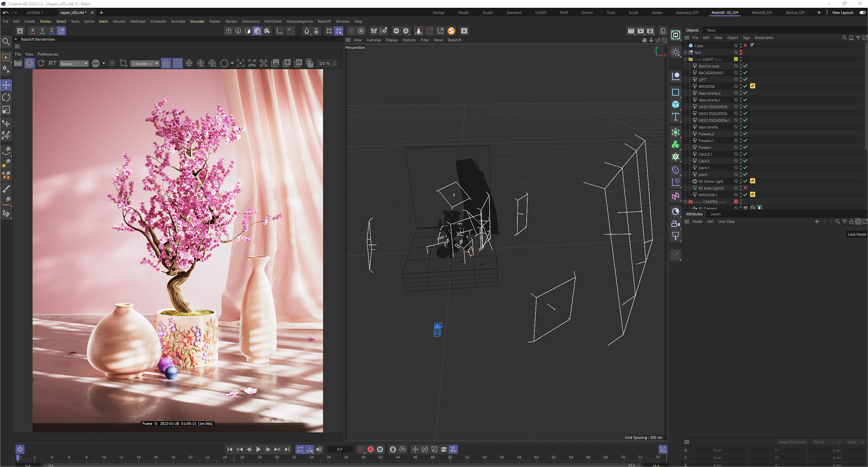This screenshot has width=868, height=467.
Task: Toggle the world coordinate system icon
Action: (x=61, y=31)
